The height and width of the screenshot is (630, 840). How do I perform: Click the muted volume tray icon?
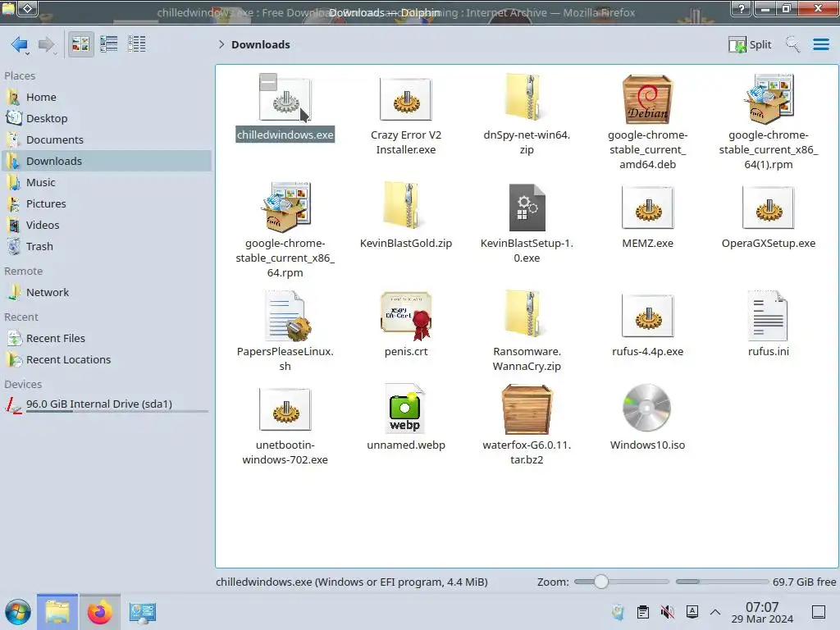point(668,612)
